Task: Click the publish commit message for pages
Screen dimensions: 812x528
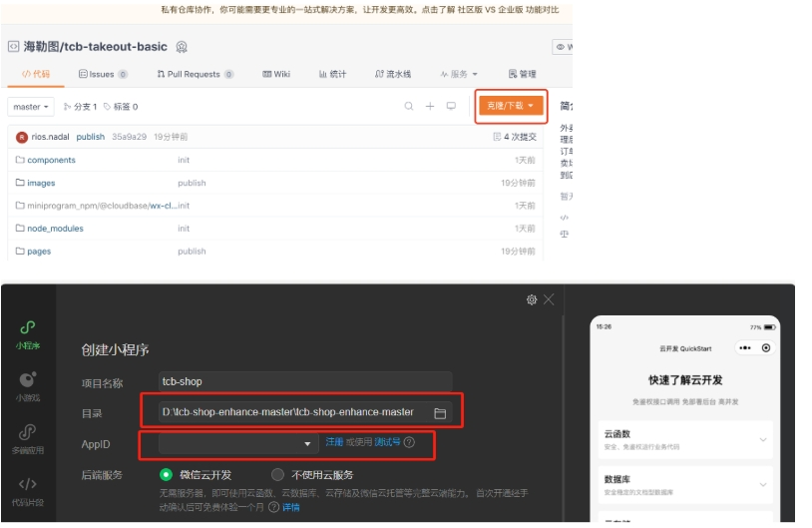Action: tap(192, 252)
